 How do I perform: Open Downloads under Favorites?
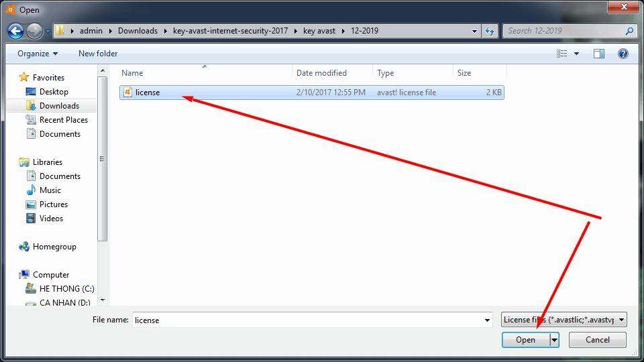click(59, 105)
